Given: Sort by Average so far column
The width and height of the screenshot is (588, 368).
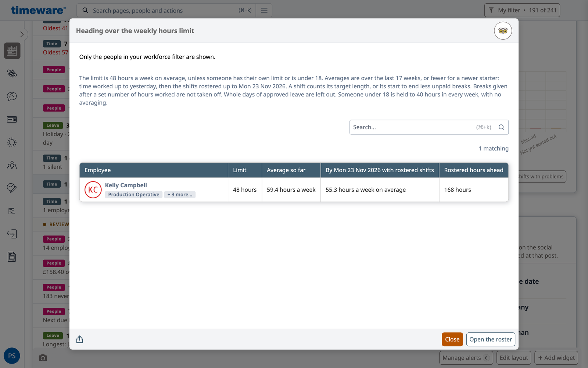Looking at the screenshot, I should (x=291, y=170).
